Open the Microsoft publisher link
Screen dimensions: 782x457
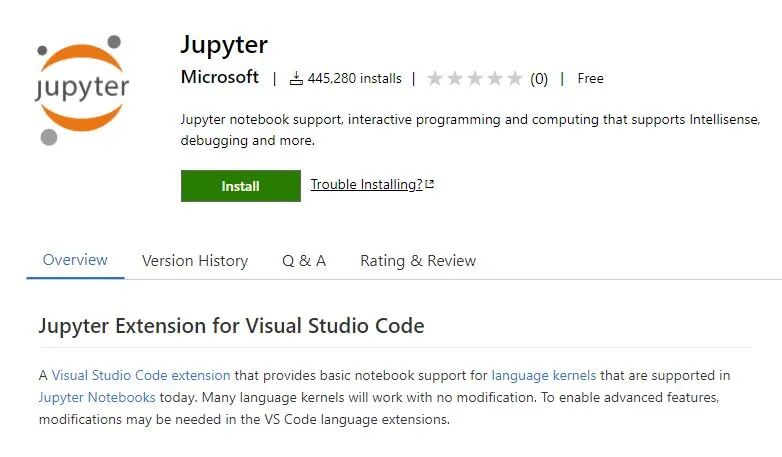coord(220,78)
